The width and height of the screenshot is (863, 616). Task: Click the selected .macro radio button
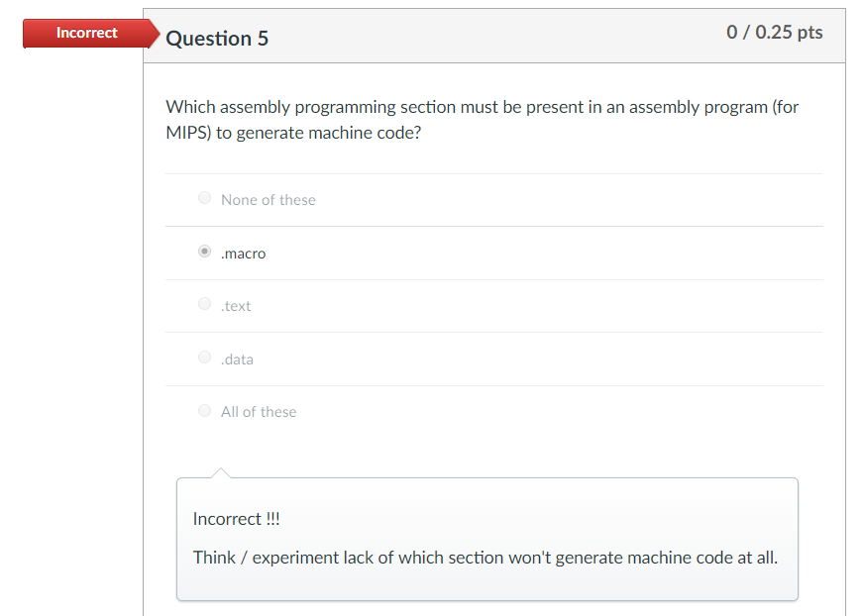pyautogui.click(x=204, y=251)
